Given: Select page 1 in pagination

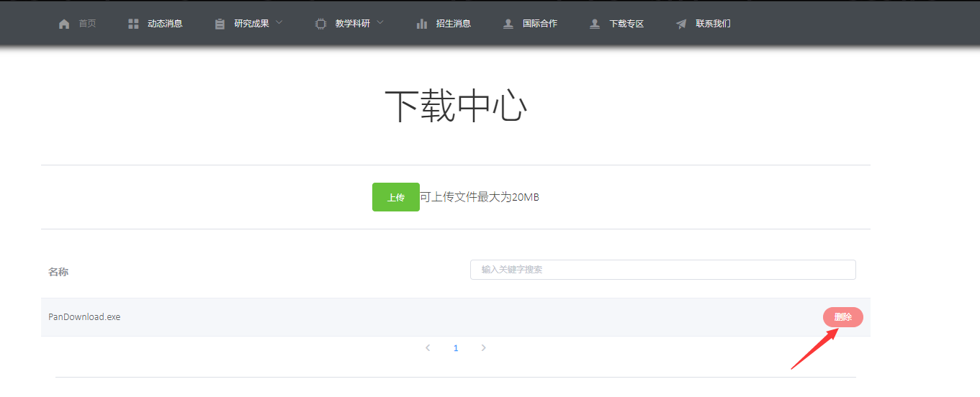Looking at the screenshot, I should pos(456,348).
